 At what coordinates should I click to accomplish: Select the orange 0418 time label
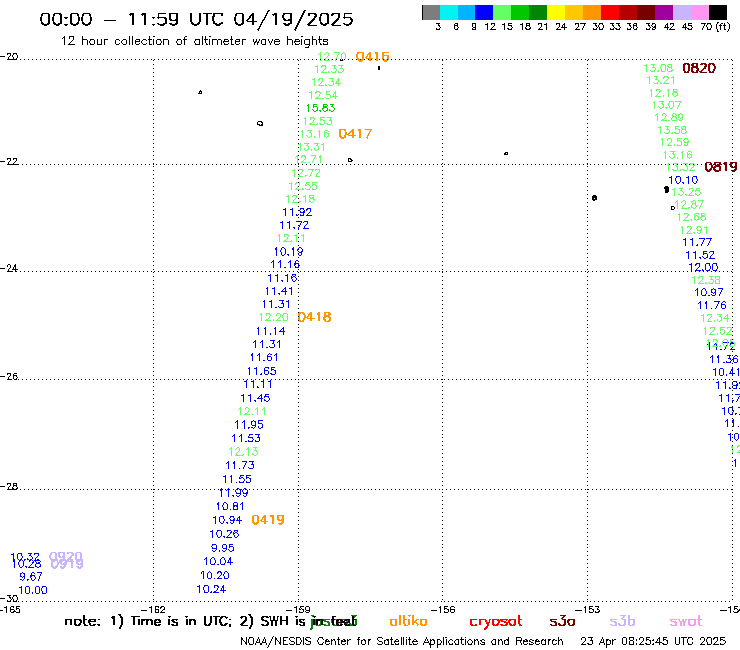[315, 317]
